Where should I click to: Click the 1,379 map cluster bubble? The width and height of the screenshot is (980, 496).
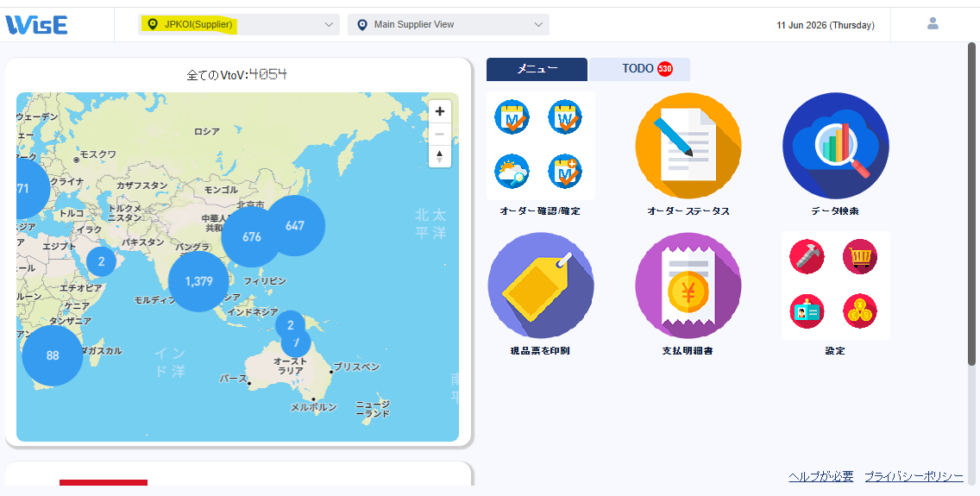[198, 282]
